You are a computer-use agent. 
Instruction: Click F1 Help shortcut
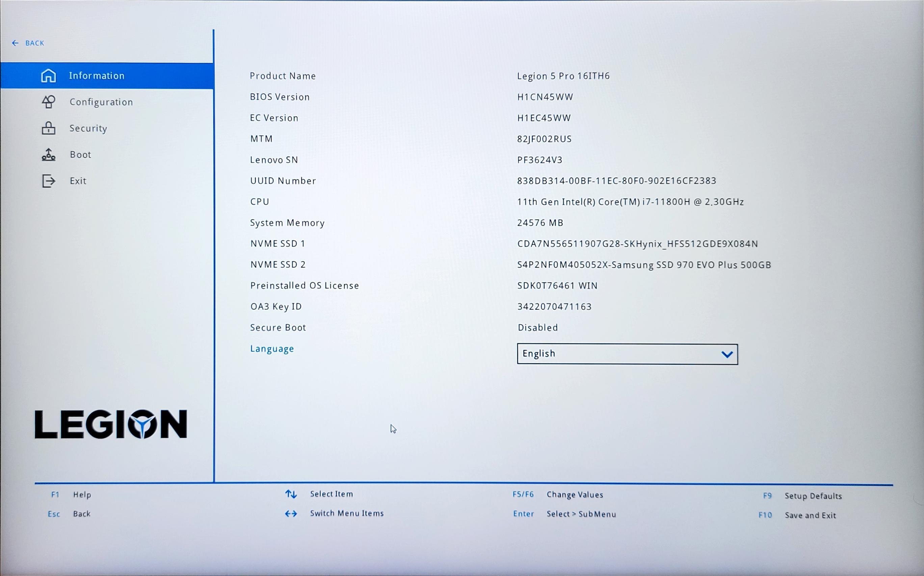71,494
